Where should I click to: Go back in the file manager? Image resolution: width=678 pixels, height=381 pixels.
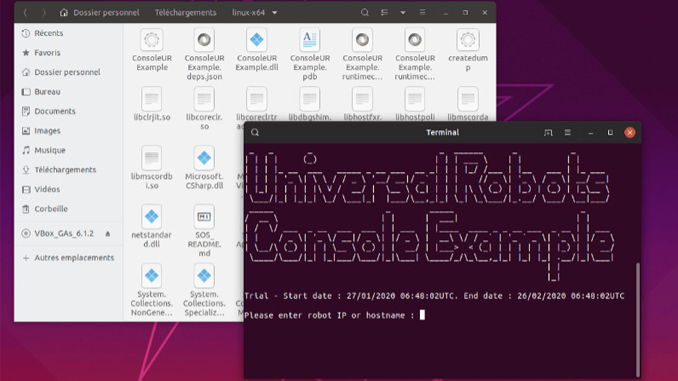pyautogui.click(x=25, y=13)
